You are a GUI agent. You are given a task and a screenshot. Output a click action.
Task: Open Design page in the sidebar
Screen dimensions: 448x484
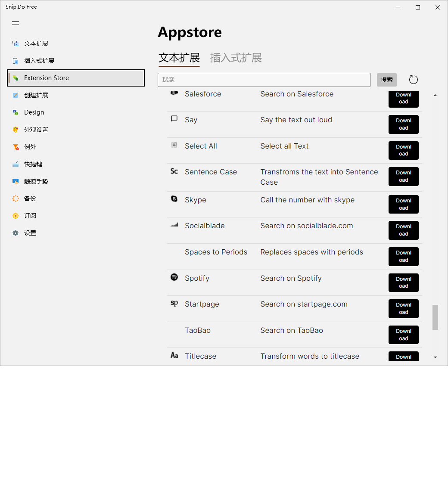[x=76, y=112]
